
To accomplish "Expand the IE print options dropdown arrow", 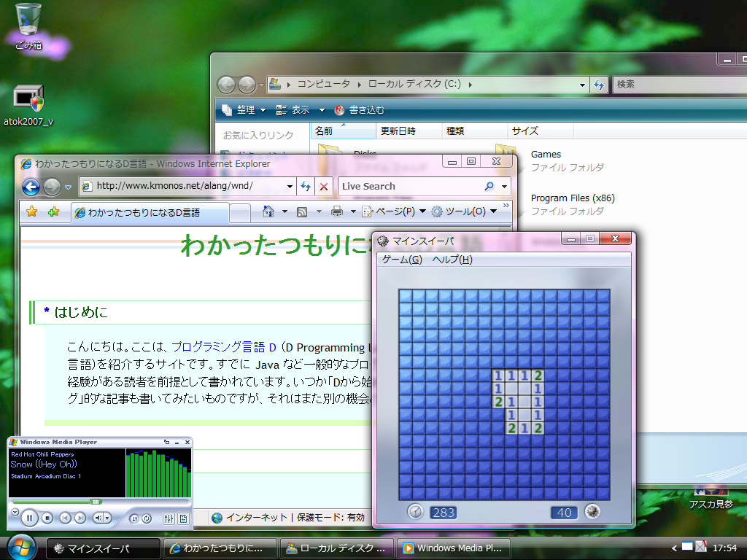I will pyautogui.click(x=353, y=211).
